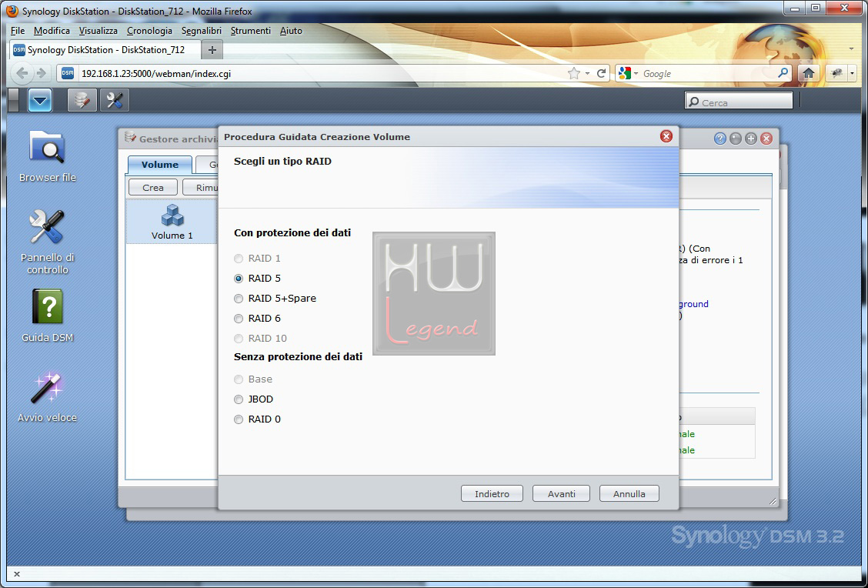
Task: Open Google search engine dropdown
Action: [629, 73]
